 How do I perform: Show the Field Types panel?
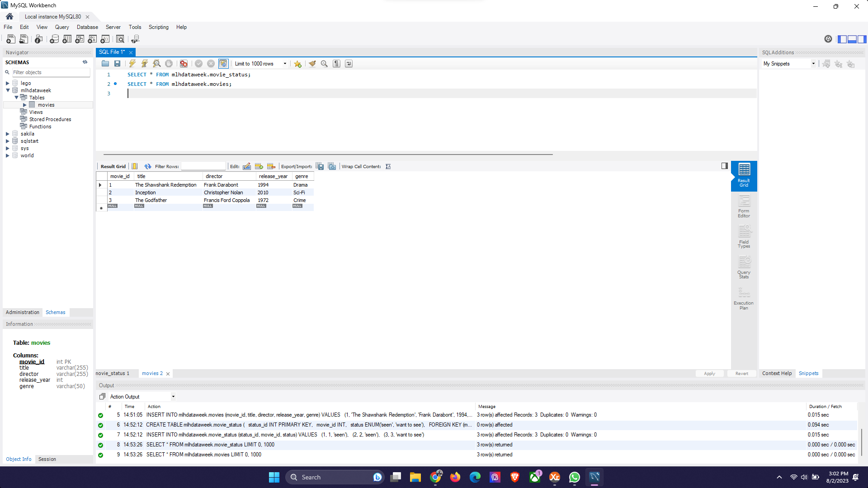pos(744,237)
